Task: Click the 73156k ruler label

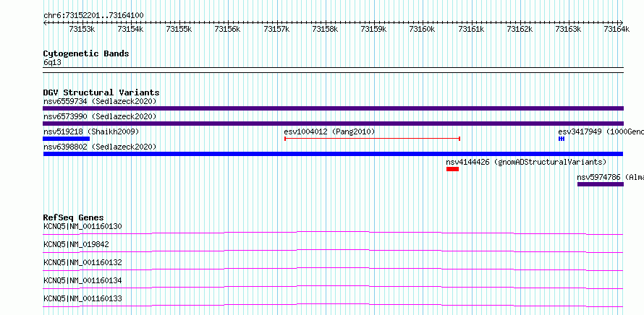Action: [227, 29]
